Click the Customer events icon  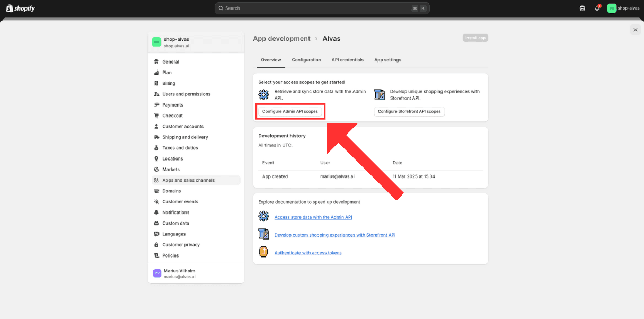(156, 202)
